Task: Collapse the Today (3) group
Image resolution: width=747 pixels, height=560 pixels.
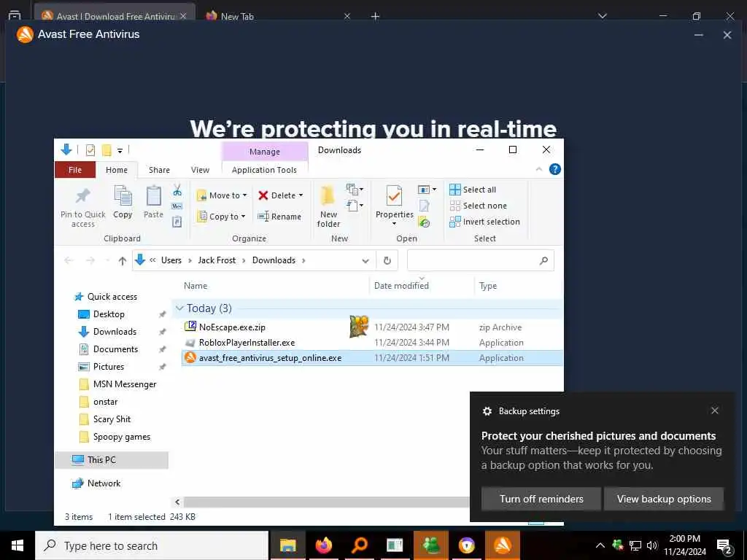Action: [179, 308]
